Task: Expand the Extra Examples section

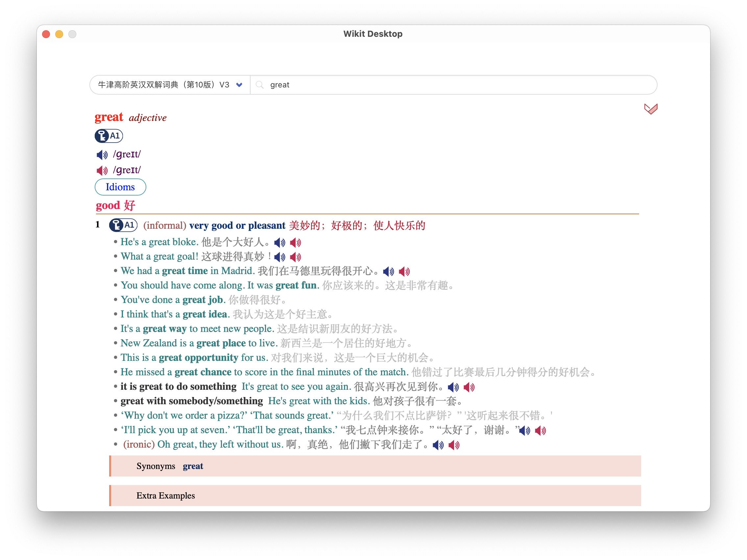Action: coord(165,496)
